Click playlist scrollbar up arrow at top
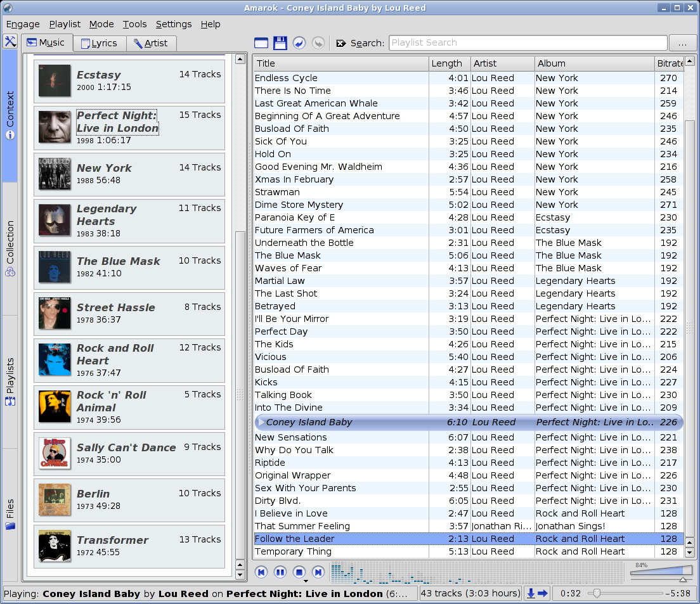700x604 pixels. (x=690, y=61)
